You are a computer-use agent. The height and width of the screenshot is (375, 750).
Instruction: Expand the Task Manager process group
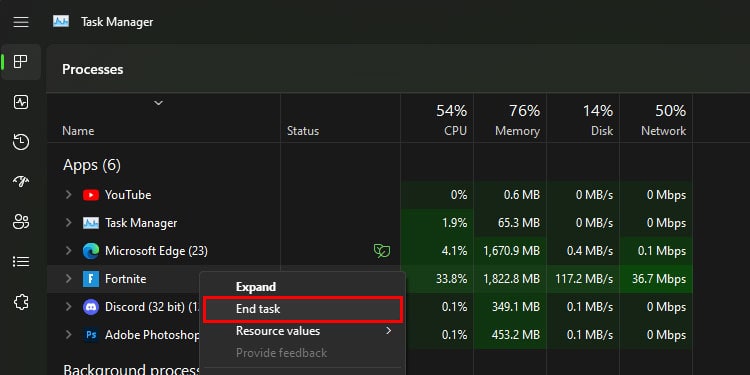pos(68,222)
